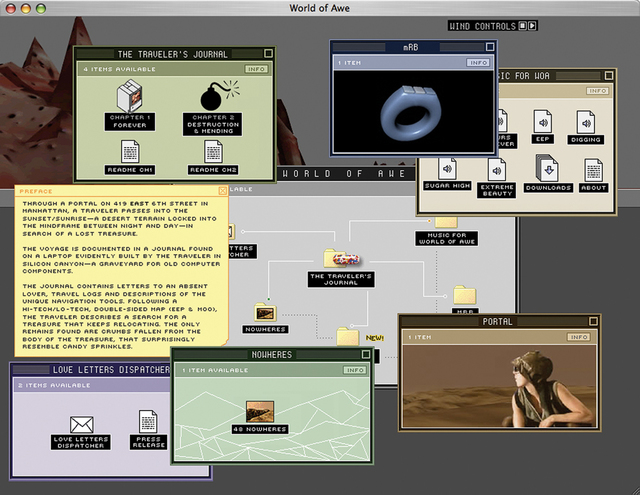Play the Digging audio file
This screenshot has height=495, width=640.
pyautogui.click(x=585, y=122)
